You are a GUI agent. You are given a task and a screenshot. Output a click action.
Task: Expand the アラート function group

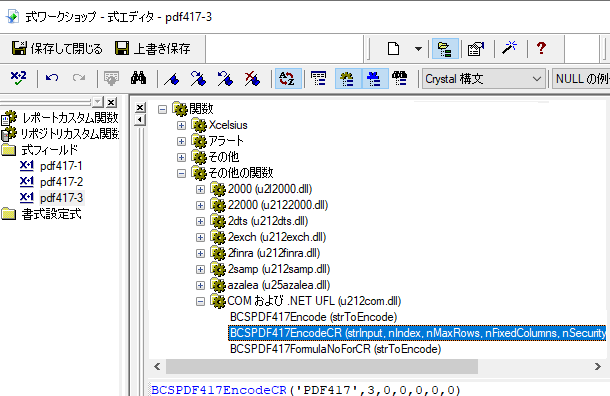click(x=181, y=141)
